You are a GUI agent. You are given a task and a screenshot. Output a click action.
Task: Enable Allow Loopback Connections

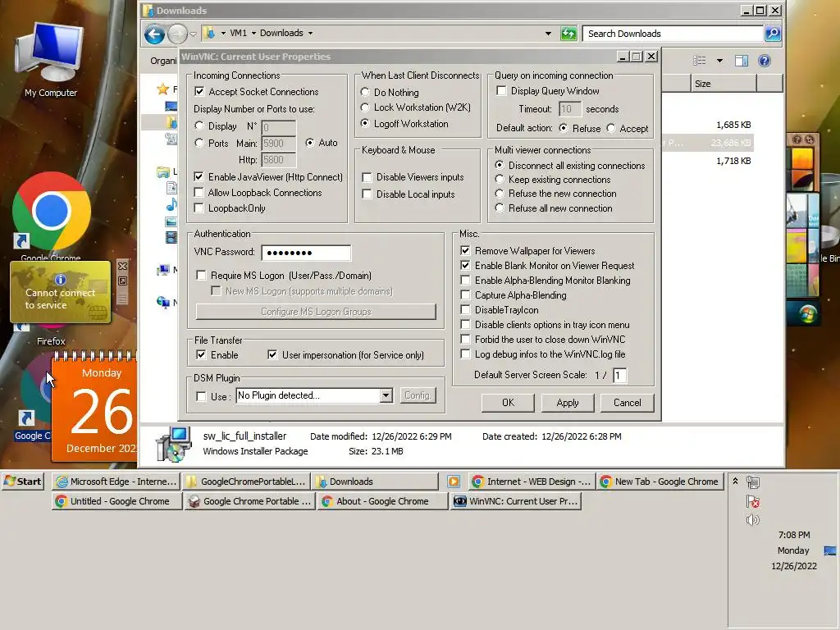199,192
